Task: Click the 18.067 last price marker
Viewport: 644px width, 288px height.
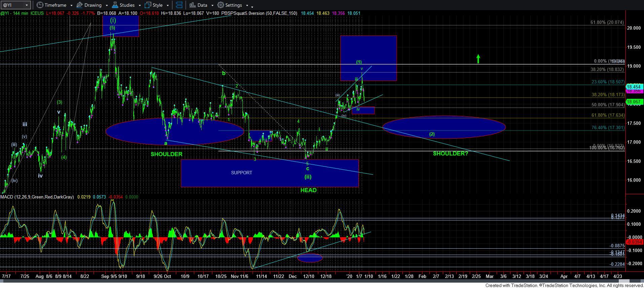Action: point(634,102)
